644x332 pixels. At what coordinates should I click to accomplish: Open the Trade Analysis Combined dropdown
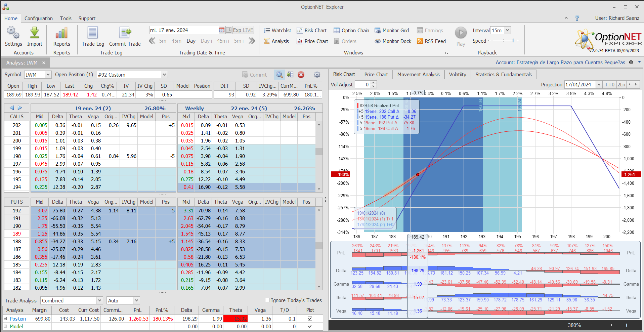(99, 300)
